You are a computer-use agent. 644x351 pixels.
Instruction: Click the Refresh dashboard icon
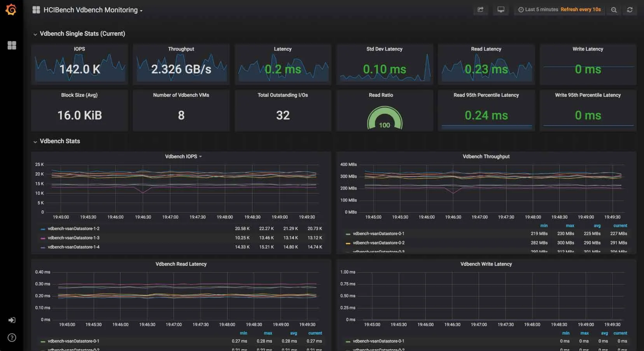630,10
